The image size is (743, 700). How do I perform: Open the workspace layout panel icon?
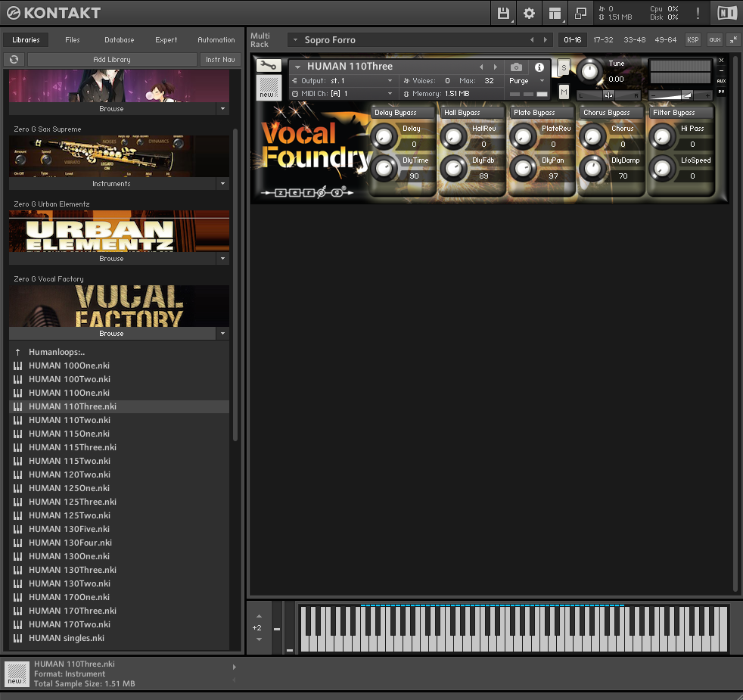tap(555, 14)
